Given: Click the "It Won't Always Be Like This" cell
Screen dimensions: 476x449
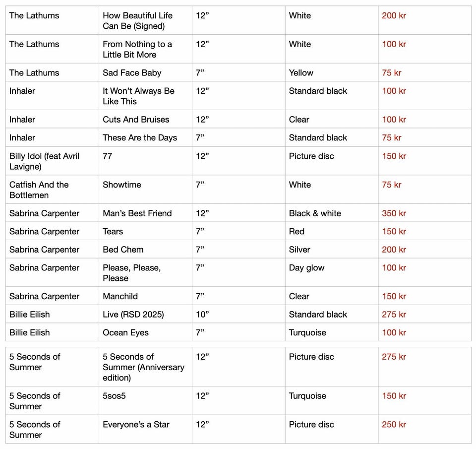Looking at the screenshot, I should 138,96.
